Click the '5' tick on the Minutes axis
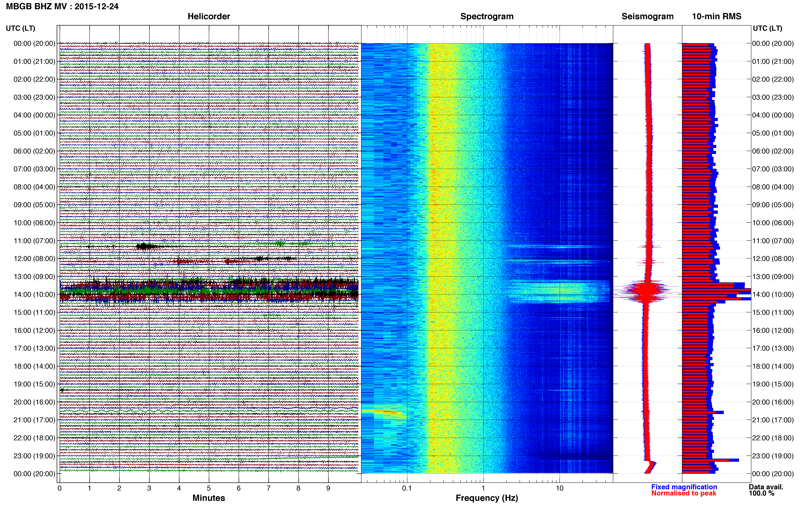The image size is (812, 508). (209, 488)
